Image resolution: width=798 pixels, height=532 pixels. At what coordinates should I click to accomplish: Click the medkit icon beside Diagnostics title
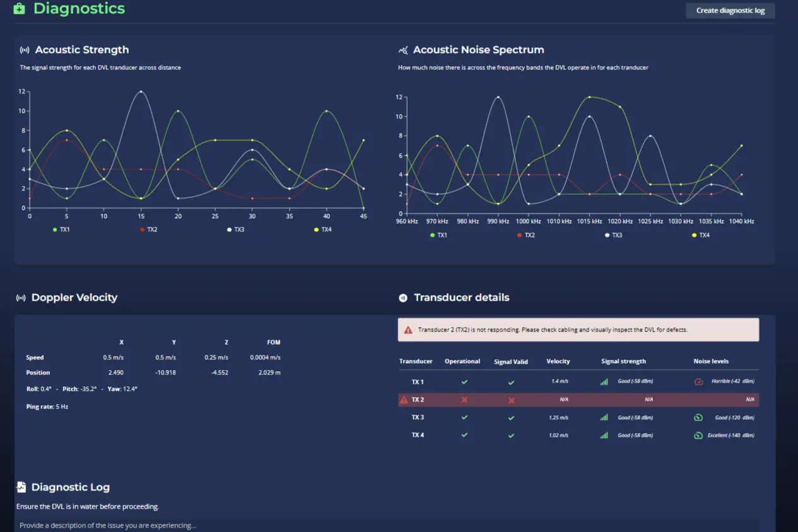point(20,9)
